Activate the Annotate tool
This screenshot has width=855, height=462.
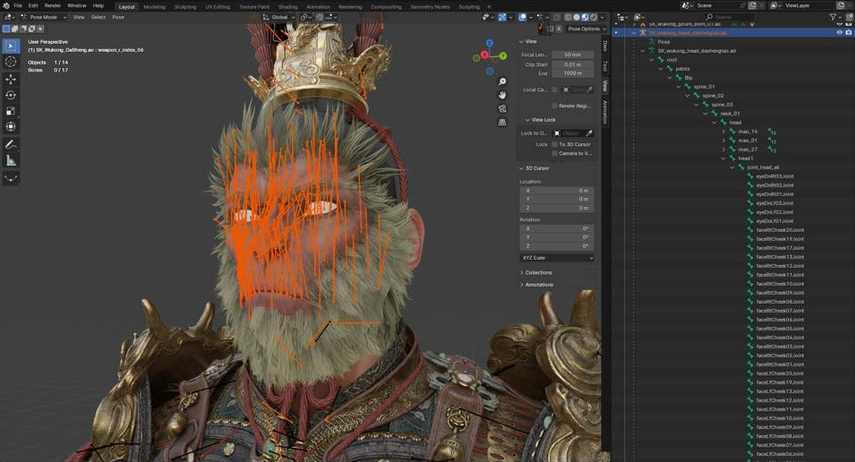pos(10,145)
